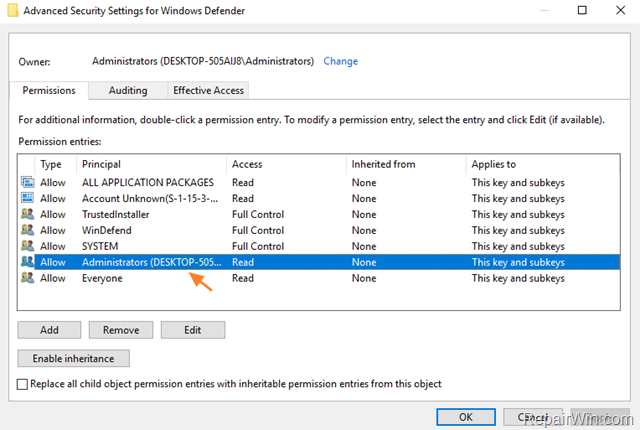
Task: Click Full Control access for TrustedInstaller
Action: pos(258,214)
